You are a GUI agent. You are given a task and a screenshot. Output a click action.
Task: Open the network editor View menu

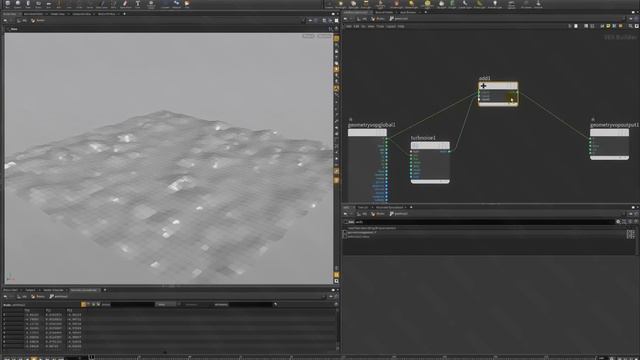371,26
